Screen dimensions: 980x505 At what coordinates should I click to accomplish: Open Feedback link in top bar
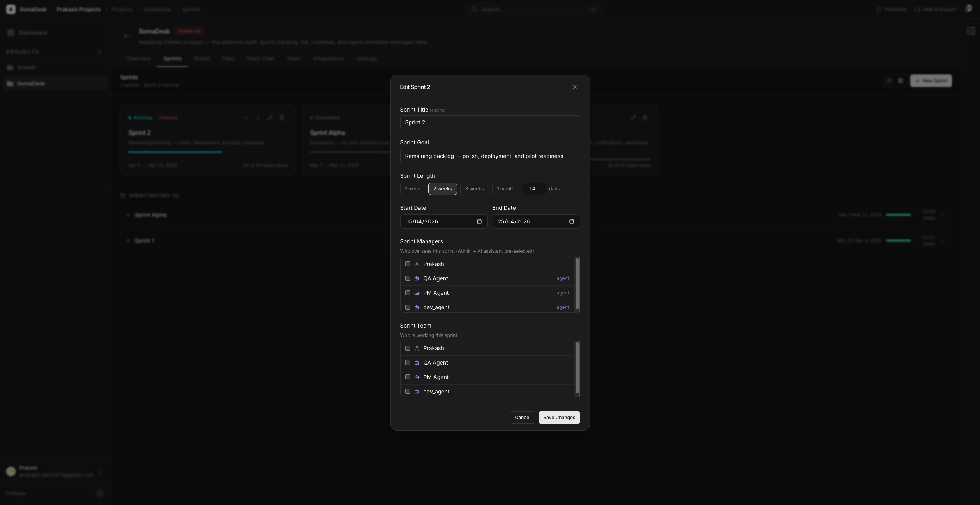pos(891,9)
